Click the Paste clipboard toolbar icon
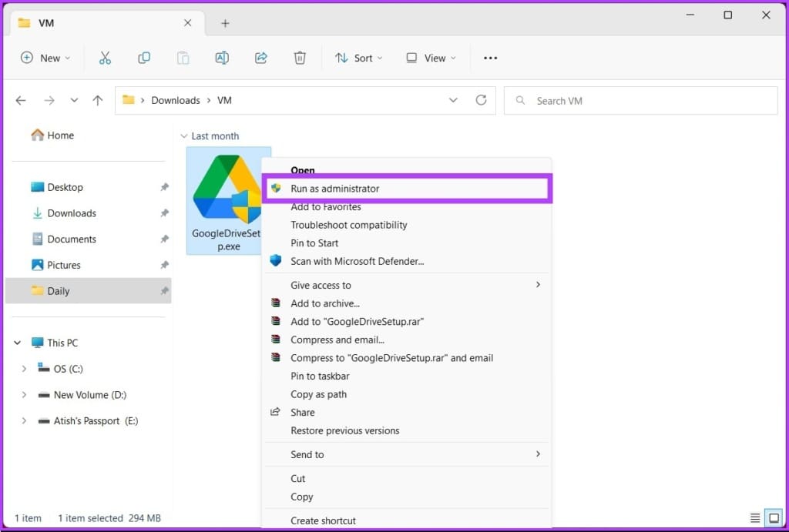This screenshot has width=789, height=532. pos(183,58)
